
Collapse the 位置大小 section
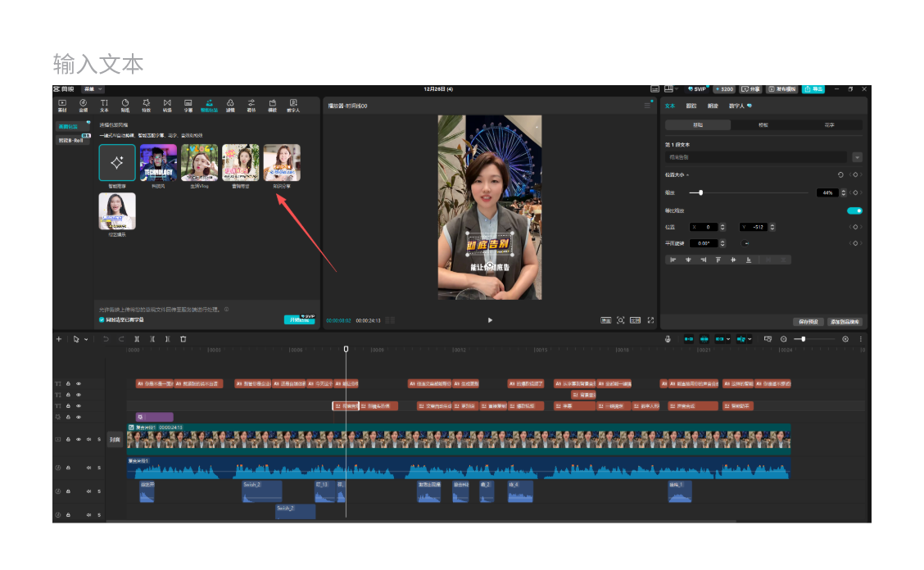[687, 174]
